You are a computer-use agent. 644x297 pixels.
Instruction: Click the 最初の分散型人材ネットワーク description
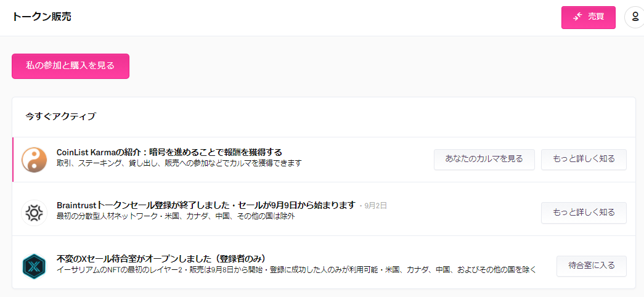pos(176,216)
